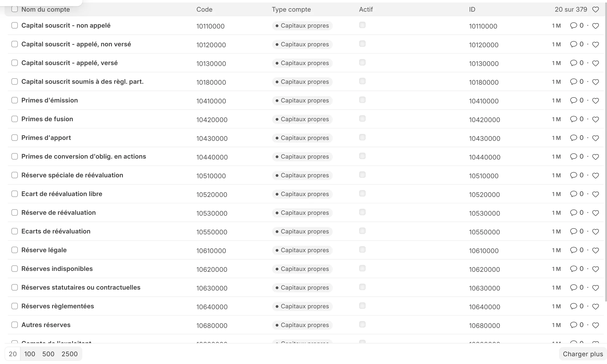Click heart icon for Capital souscrit - appelé, versé

595,63
